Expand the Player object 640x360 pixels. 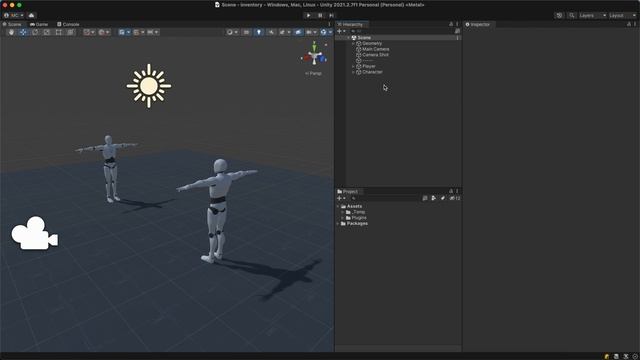point(353,66)
